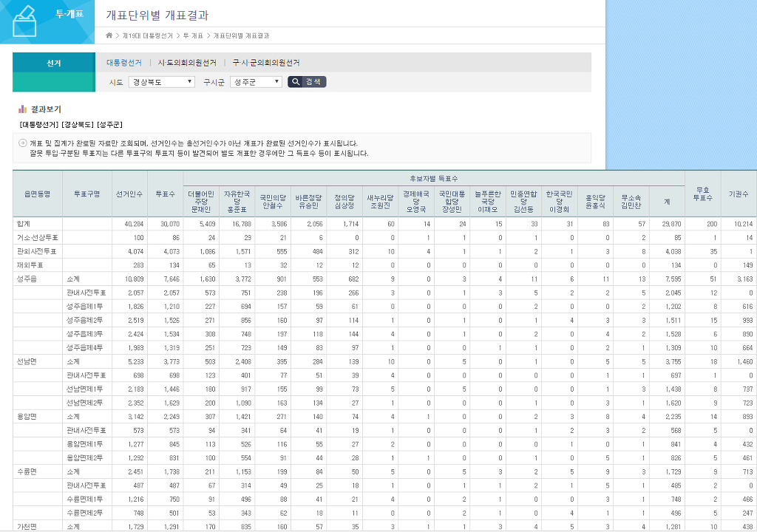Click the 선거인수 column header
This screenshot has width=757, height=532.
tap(129, 194)
